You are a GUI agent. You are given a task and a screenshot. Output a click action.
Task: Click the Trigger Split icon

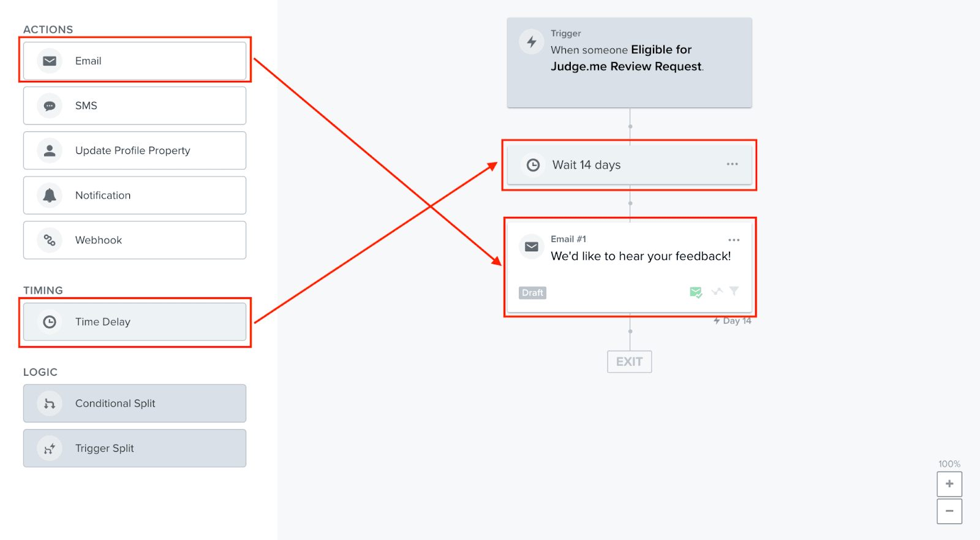click(x=50, y=448)
